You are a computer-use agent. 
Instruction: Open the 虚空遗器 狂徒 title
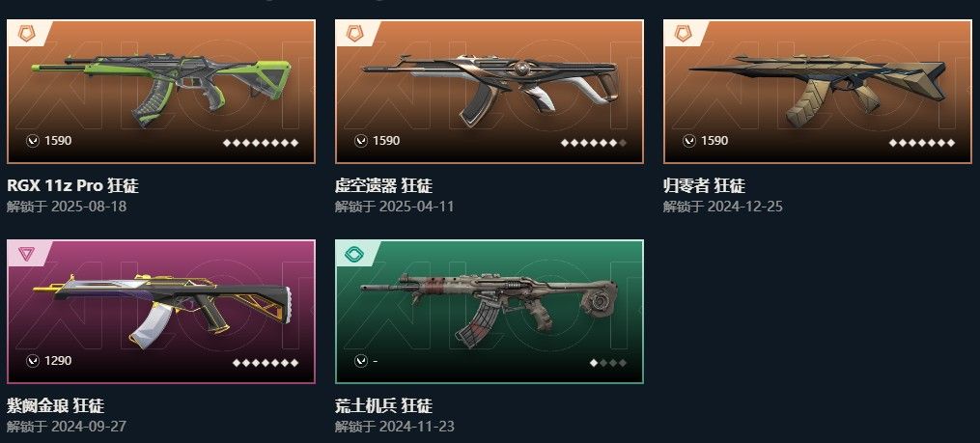383,185
